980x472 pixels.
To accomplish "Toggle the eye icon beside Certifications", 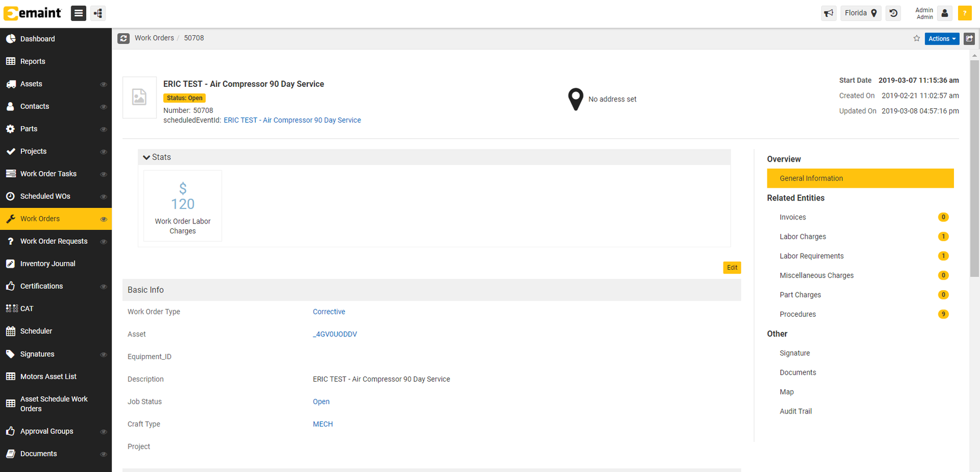I will (104, 287).
